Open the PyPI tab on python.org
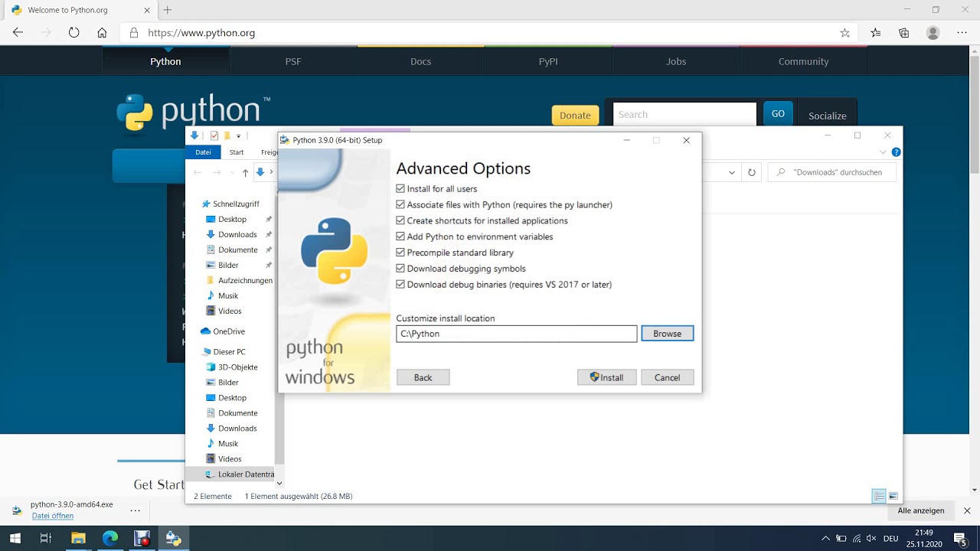This screenshot has width=980, height=551. [548, 61]
